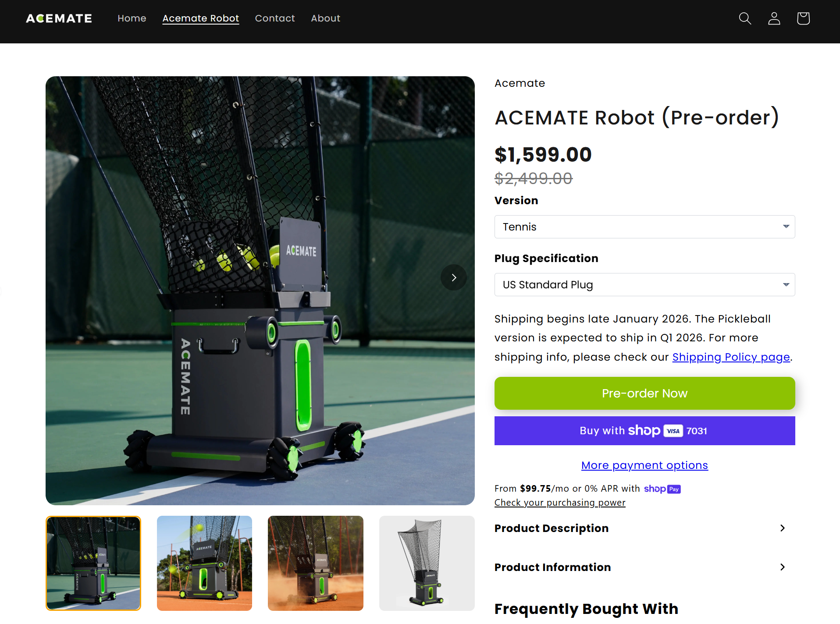The width and height of the screenshot is (840, 624).
Task: Advance to next product image arrow
Action: pos(453,277)
